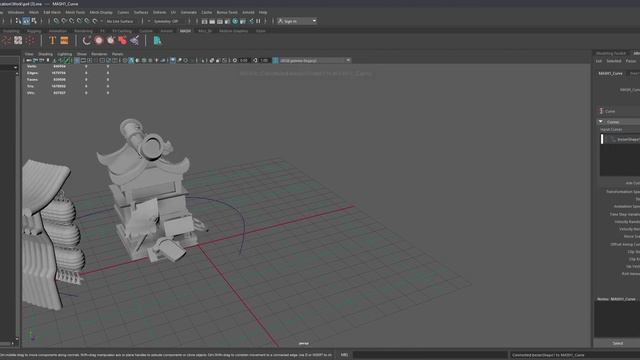Switch to select by hierarchy mode icon
640x360 pixels.
(18, 21)
